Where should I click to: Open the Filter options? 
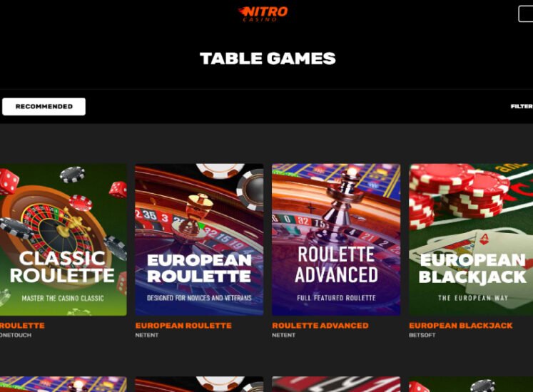point(522,106)
